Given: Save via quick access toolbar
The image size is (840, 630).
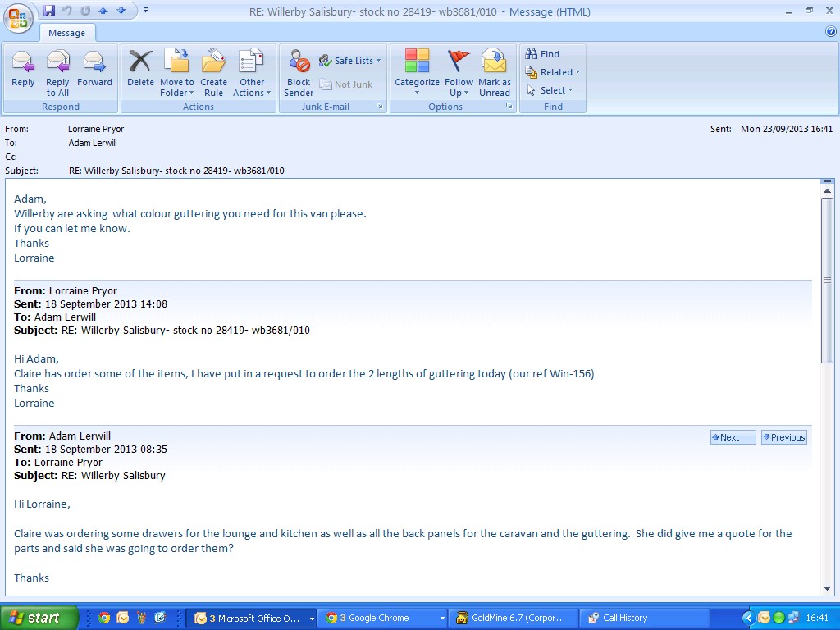Looking at the screenshot, I should point(49,11).
